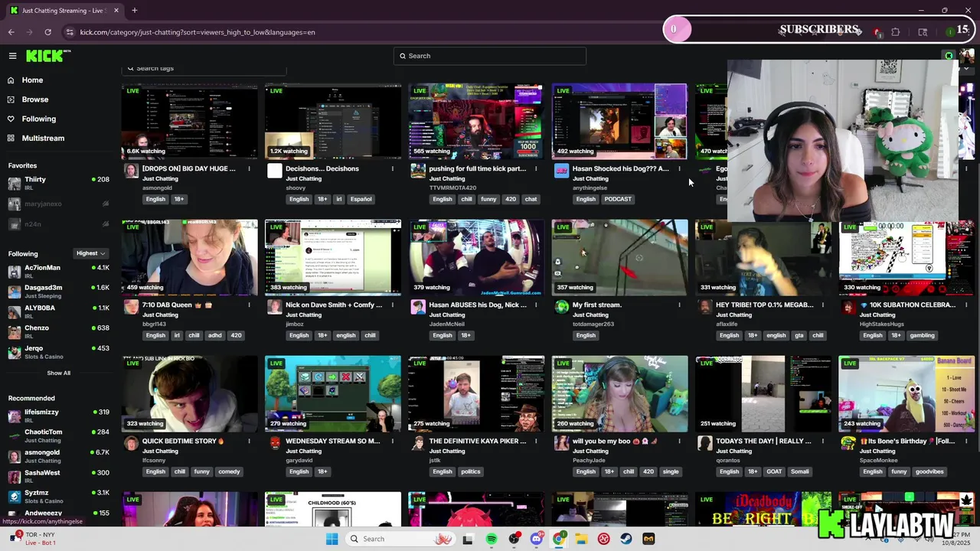Open SashaWest in Recommended list
This screenshot has height=551, width=980.
pyautogui.click(x=58, y=477)
